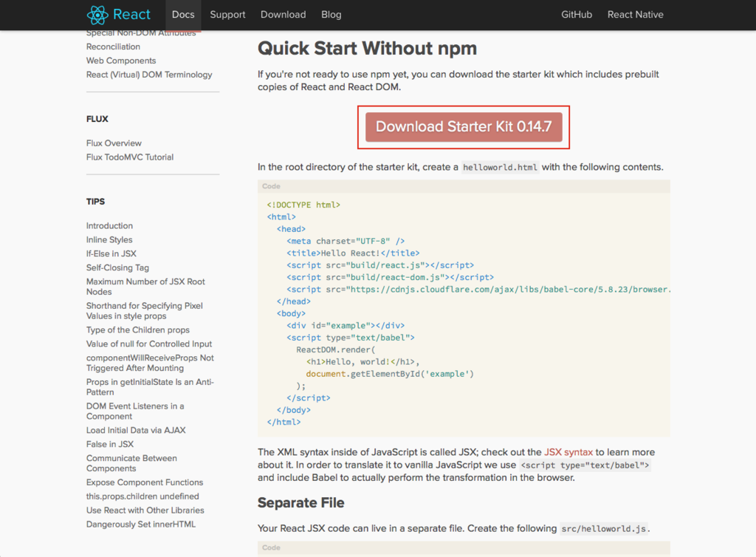Open Dangerously Set innerHTML tip

pos(141,524)
